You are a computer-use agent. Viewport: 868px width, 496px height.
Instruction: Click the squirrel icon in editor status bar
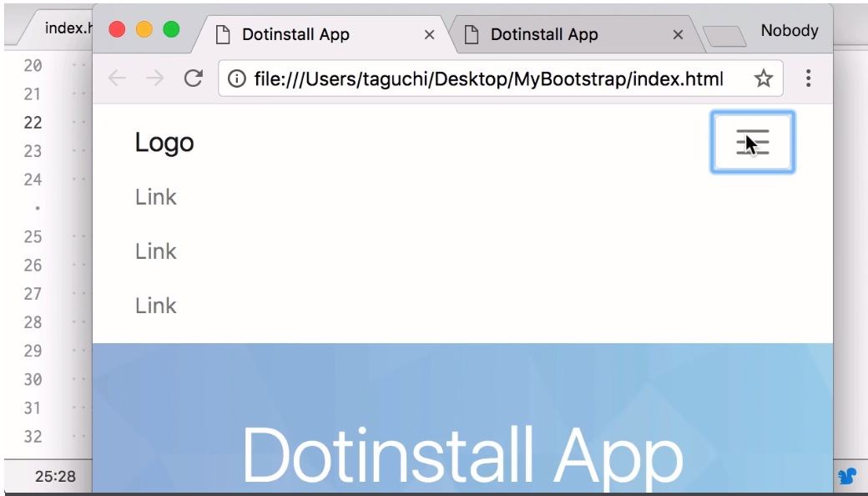point(847,476)
